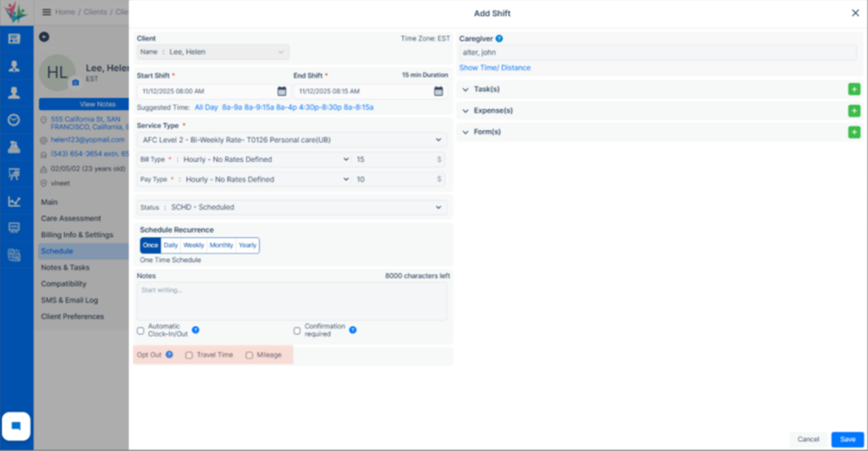The image size is (868, 451).
Task: Add a new Task with the green plus
Action: 854,89
